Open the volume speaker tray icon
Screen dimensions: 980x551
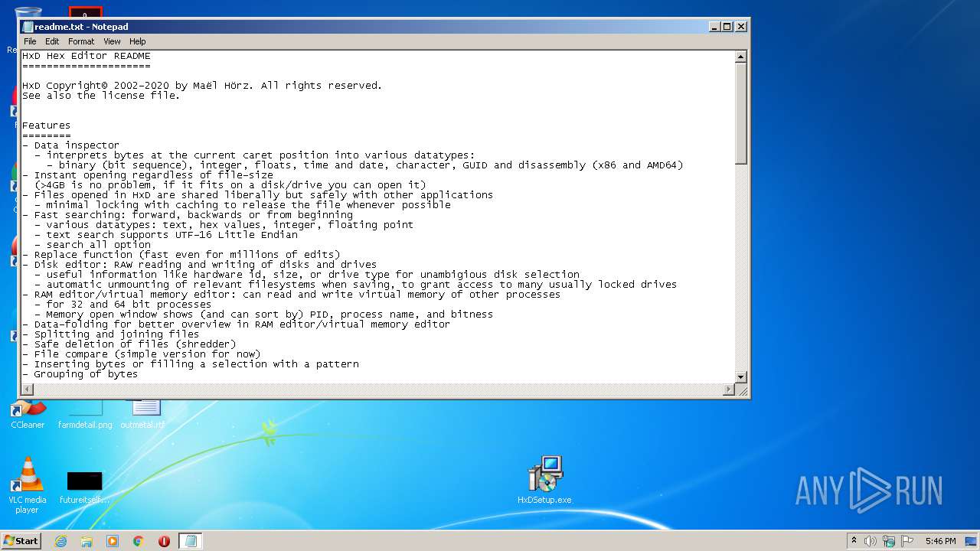pos(871,541)
